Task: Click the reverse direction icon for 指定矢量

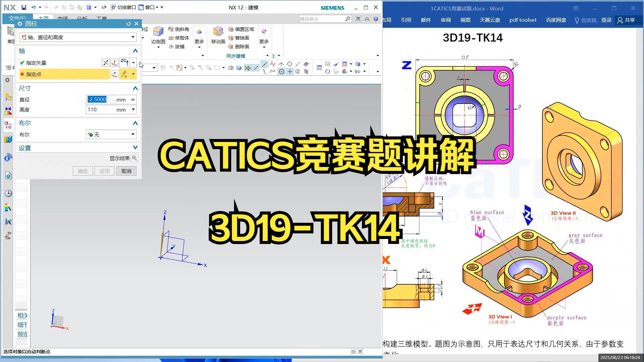Action: point(105,63)
